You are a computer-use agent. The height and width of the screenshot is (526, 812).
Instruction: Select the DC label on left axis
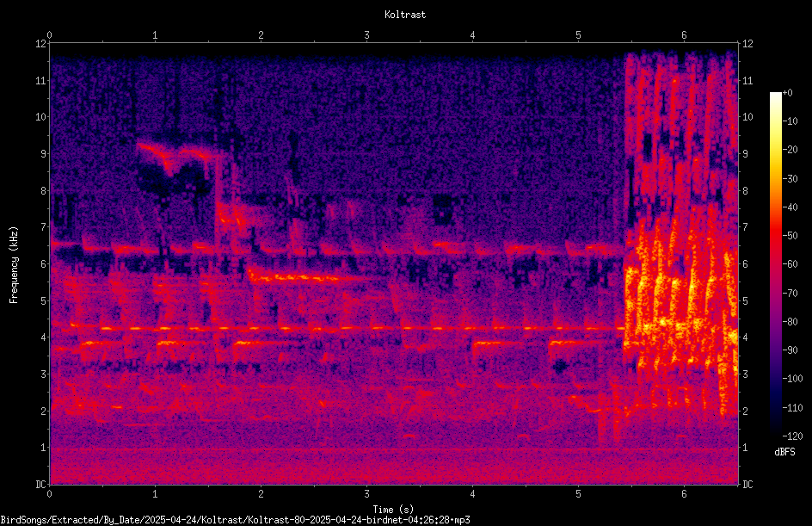(x=41, y=484)
